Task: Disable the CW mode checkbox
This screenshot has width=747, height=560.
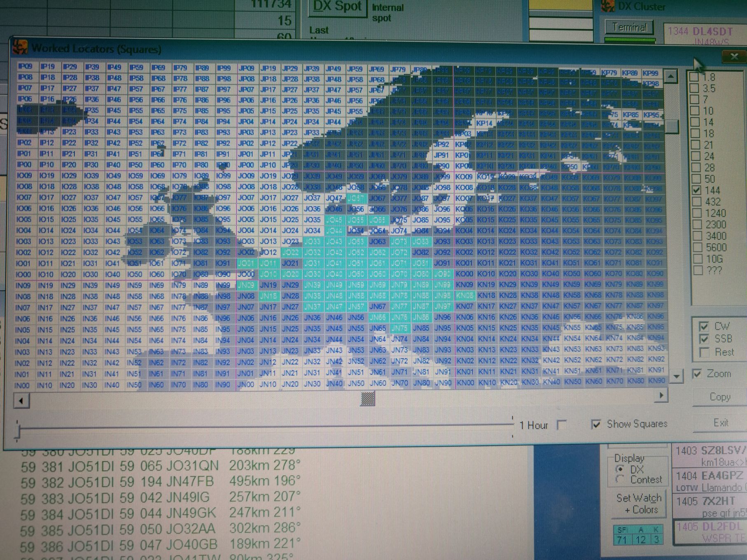Action: [x=704, y=326]
